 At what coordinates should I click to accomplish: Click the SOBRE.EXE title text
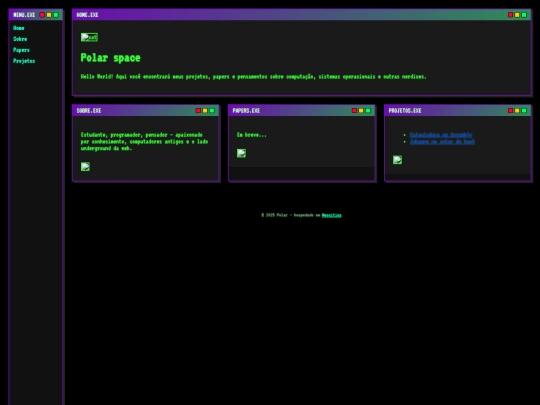tap(89, 111)
